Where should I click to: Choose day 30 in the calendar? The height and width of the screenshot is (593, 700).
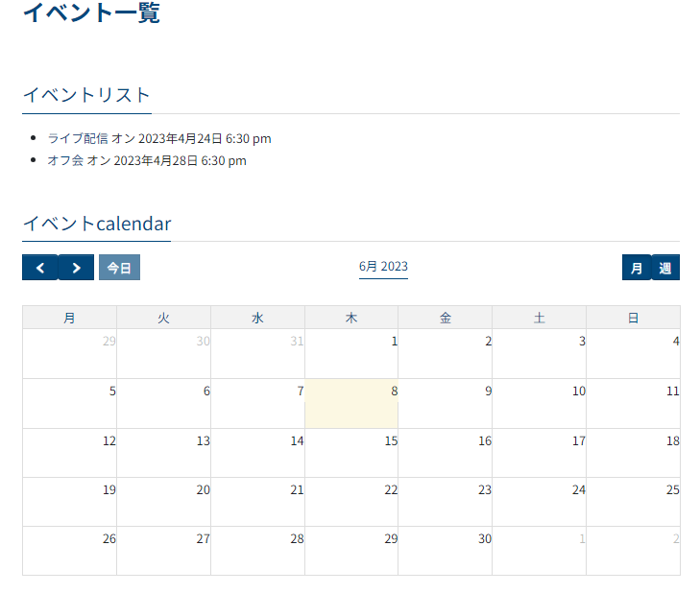tap(445, 551)
